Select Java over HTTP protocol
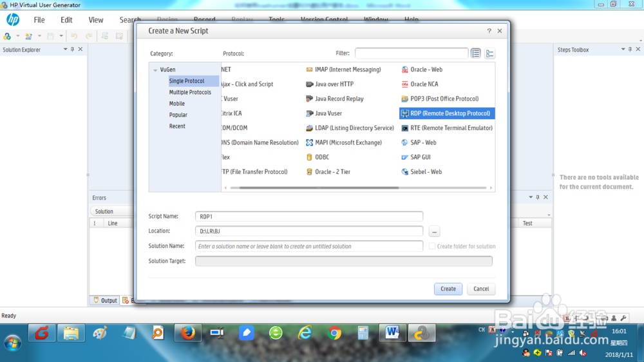The width and height of the screenshot is (644, 362). point(329,84)
